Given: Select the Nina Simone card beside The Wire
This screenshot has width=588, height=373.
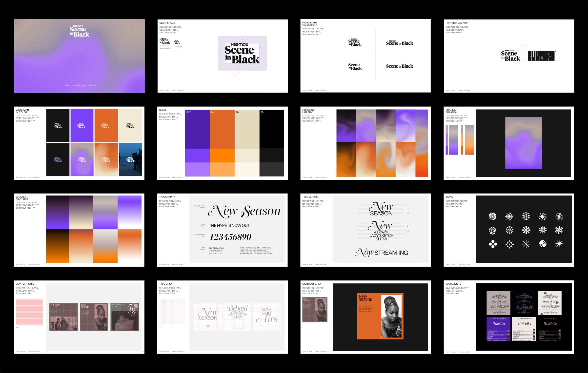Looking at the screenshot, I should (94, 317).
